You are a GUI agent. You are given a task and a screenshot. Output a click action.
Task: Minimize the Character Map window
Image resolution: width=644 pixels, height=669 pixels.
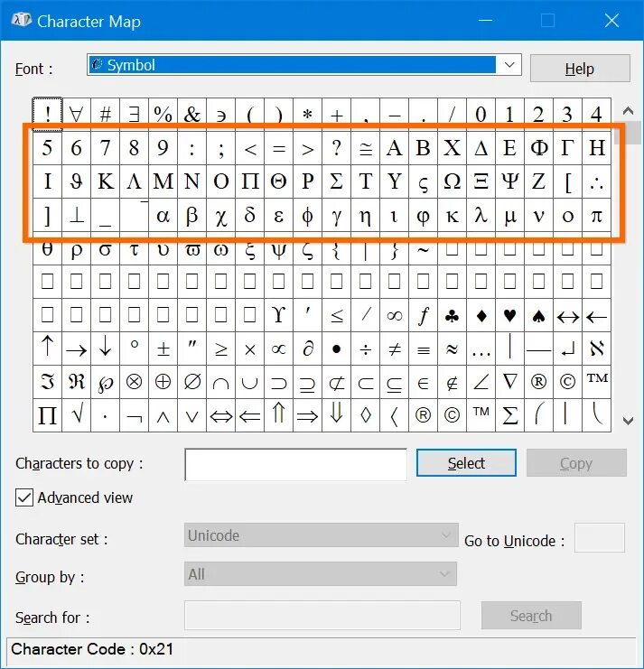tap(485, 21)
